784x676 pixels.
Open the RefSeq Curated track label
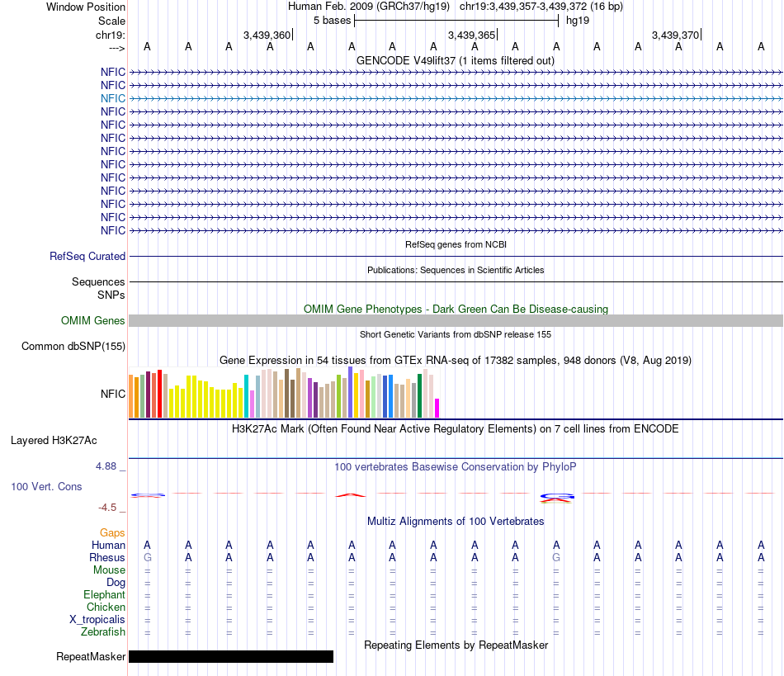point(87,256)
